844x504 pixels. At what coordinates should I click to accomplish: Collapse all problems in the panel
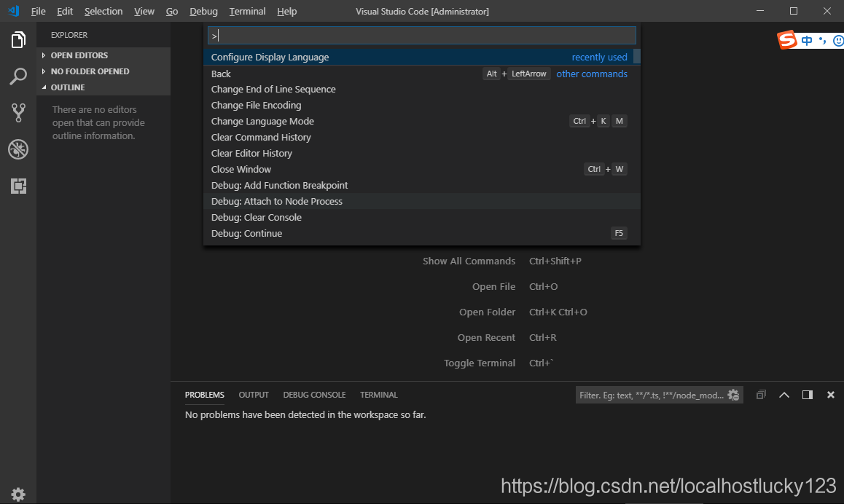(761, 395)
